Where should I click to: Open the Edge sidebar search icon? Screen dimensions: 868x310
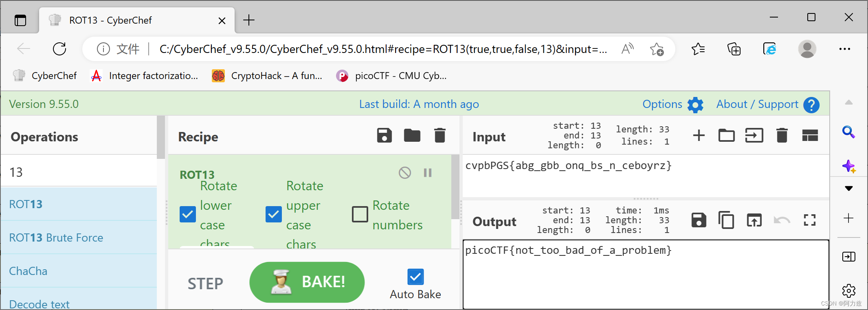pos(848,132)
